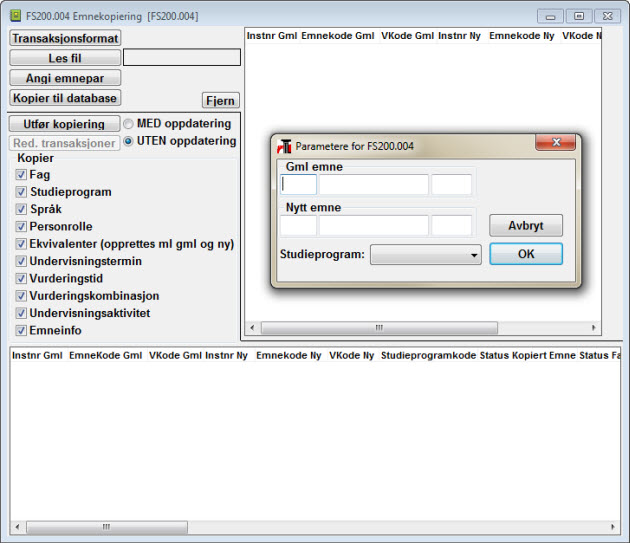Click lower table horizontal scrollbar thumb

point(107,527)
